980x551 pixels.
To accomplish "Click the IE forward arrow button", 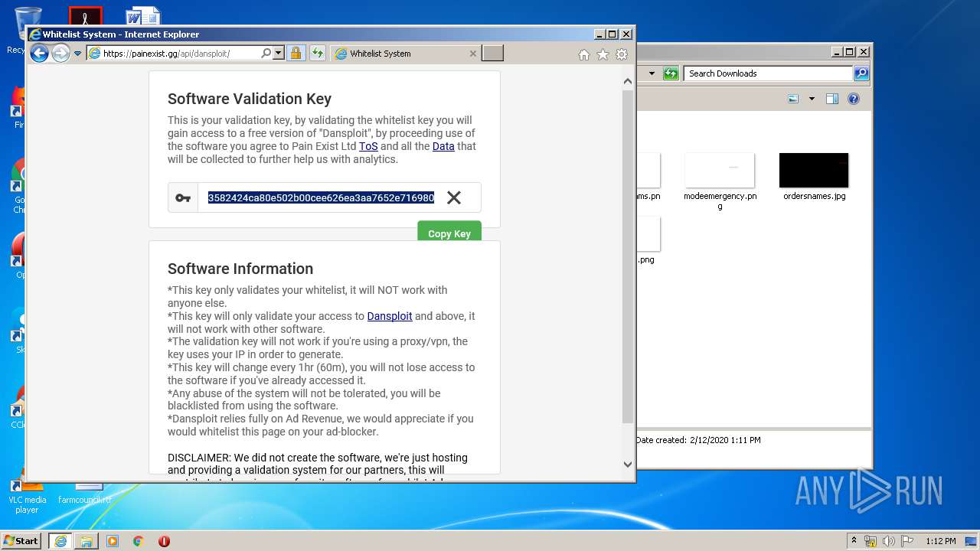I will 60,53.
